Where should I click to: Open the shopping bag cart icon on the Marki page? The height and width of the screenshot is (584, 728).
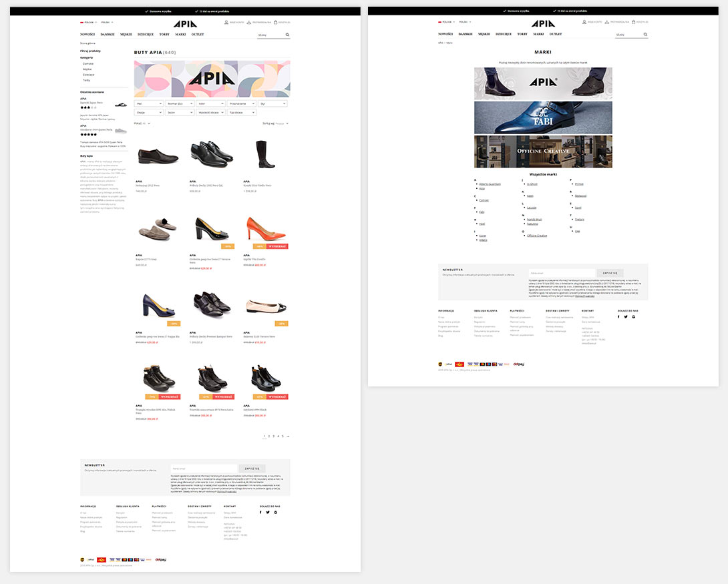(x=633, y=22)
